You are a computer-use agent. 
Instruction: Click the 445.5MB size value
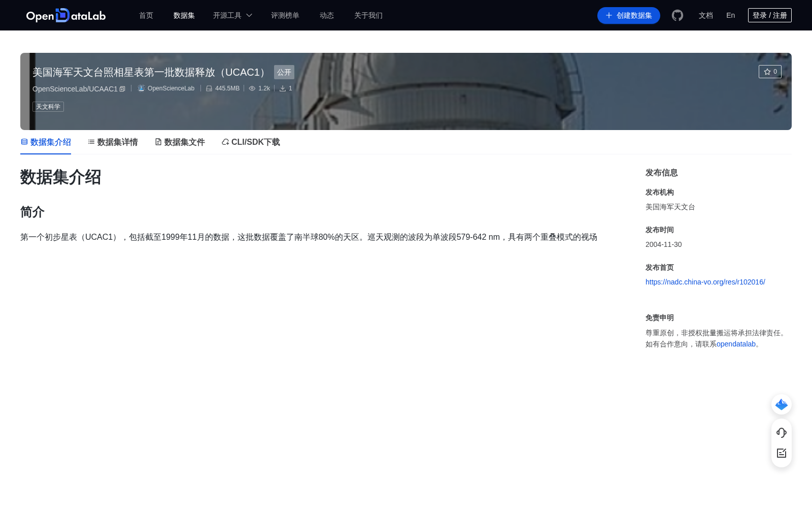[227, 88]
